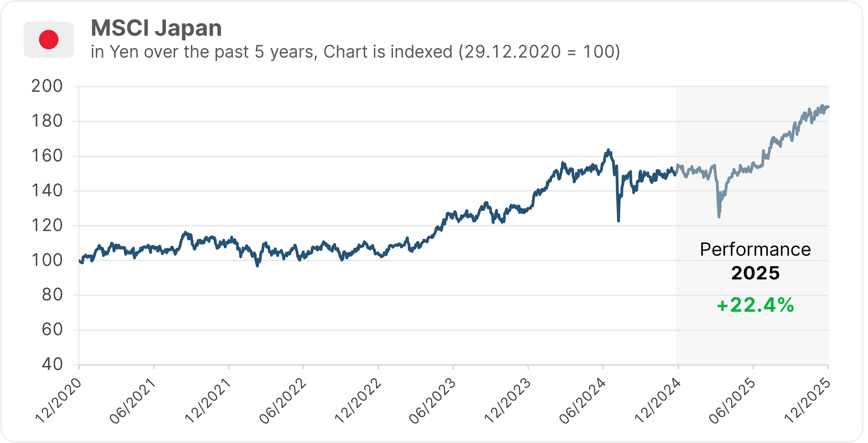Viewport: 868px width, 443px height.
Task: Select the 180 y-axis label
Action: tap(47, 121)
